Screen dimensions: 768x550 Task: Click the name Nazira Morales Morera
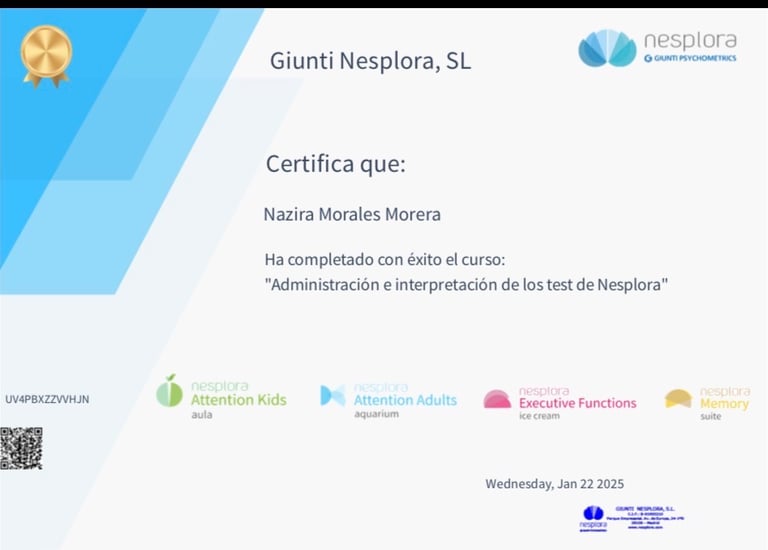click(x=352, y=214)
